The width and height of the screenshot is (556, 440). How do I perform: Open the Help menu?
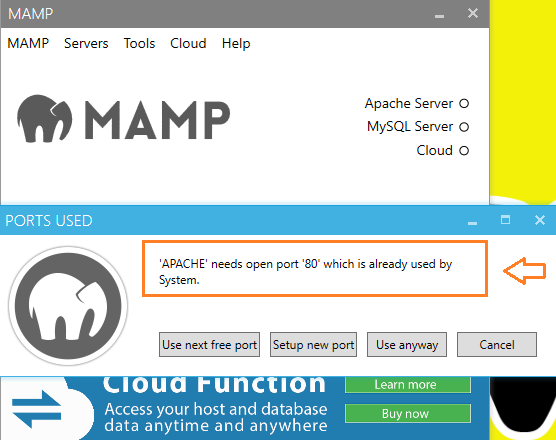coord(236,44)
